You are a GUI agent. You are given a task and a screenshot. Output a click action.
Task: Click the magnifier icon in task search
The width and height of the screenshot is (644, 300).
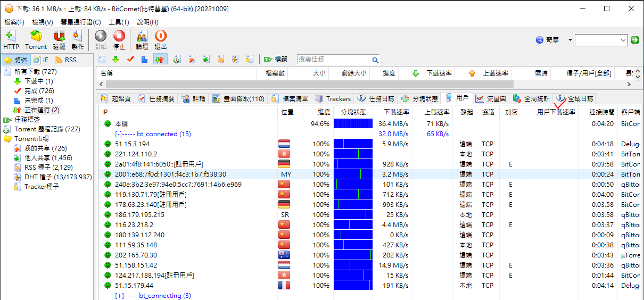[375, 60]
